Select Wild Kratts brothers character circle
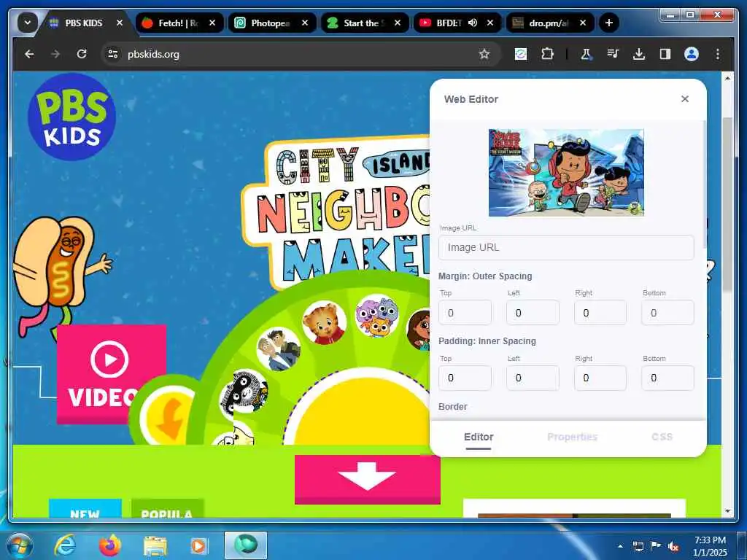 (279, 349)
